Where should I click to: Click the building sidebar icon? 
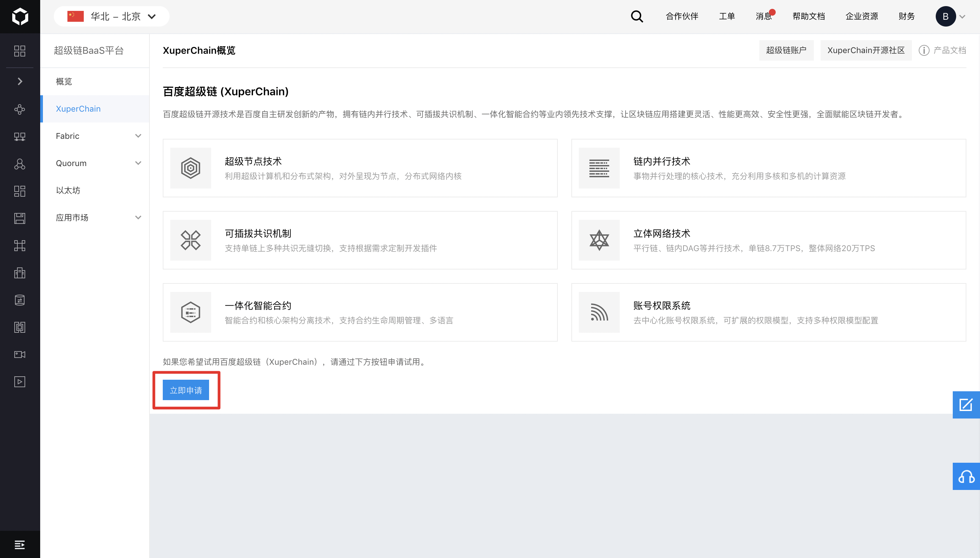pyautogui.click(x=19, y=273)
